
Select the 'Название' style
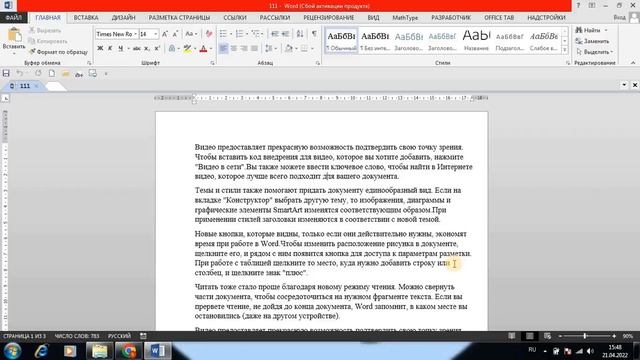point(476,41)
